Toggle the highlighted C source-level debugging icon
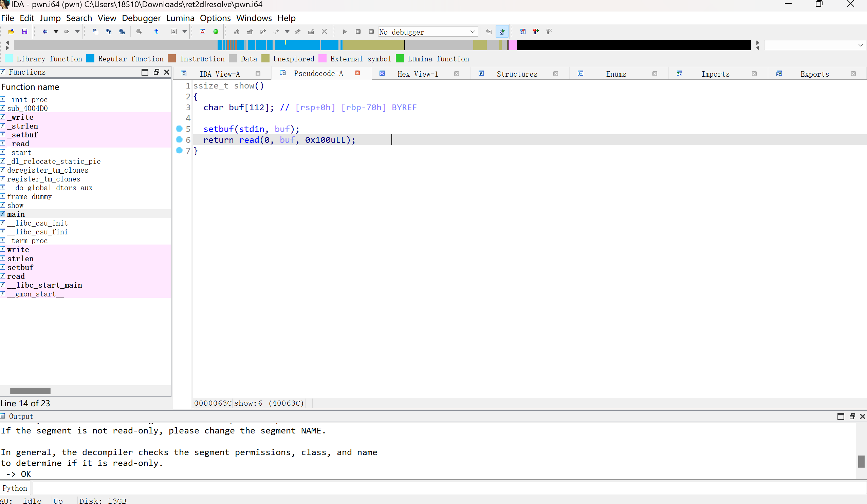The width and height of the screenshot is (867, 504). point(502,32)
